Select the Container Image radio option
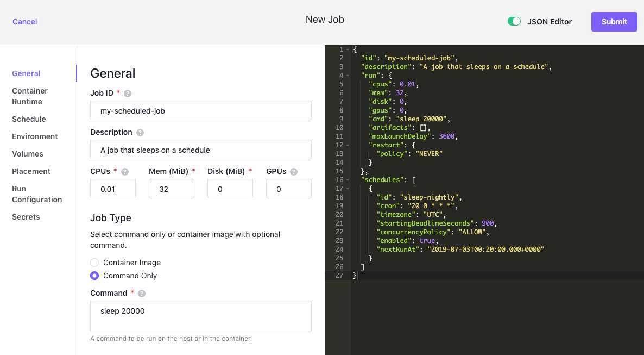Viewport: 644px width, 355px height. [94, 263]
